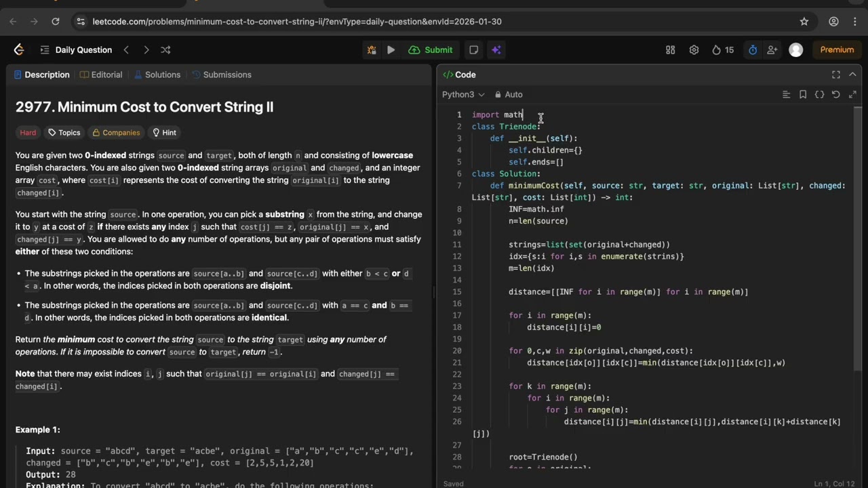This screenshot has width=868, height=488.
Task: Click the 'root=Trienode()' code line
Action: [x=543, y=457]
